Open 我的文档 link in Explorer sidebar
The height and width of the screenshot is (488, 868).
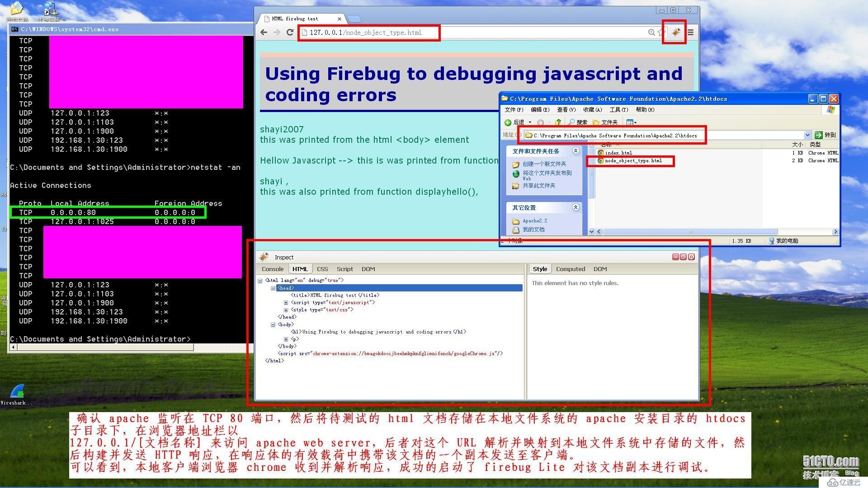click(x=533, y=230)
